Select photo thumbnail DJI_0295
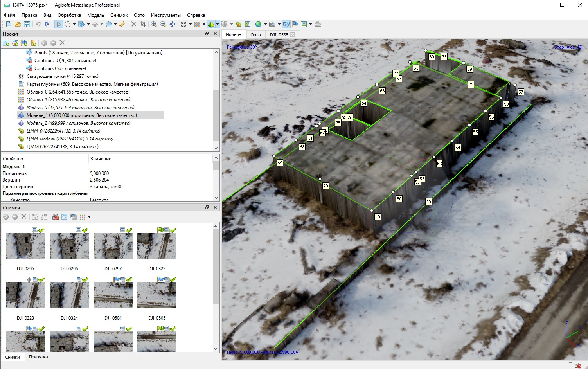588x369 pixels. [x=25, y=246]
